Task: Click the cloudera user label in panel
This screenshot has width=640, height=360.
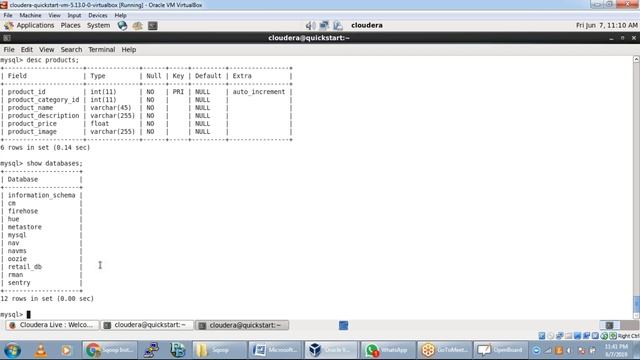Action: (x=367, y=25)
